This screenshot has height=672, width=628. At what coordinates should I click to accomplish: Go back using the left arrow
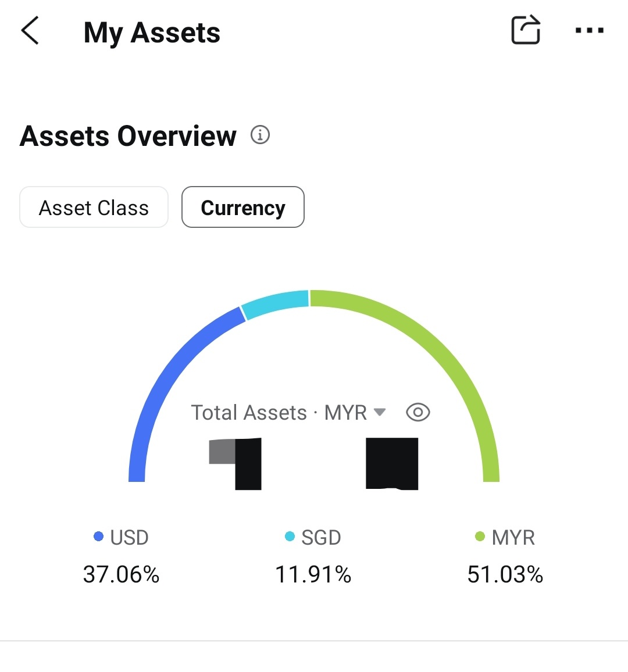pyautogui.click(x=30, y=31)
